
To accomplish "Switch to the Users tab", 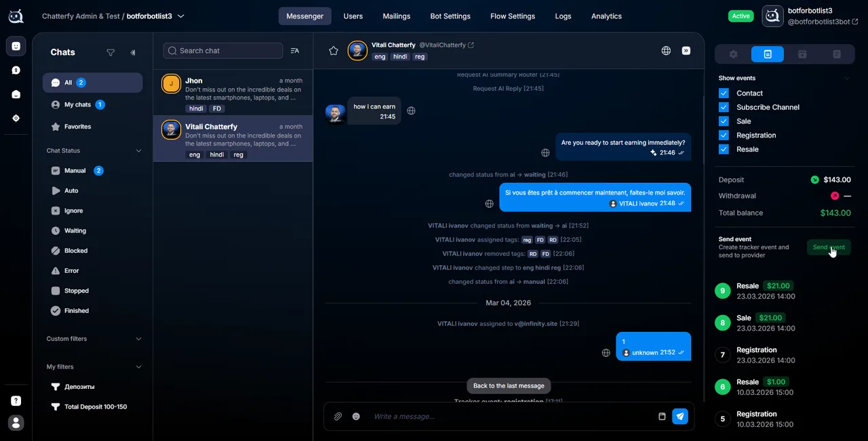I will [x=353, y=16].
